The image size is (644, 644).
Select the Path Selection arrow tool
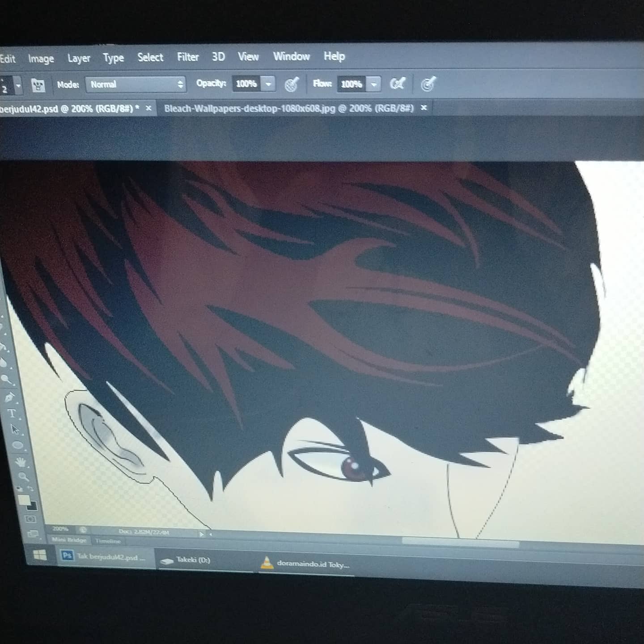[15, 429]
